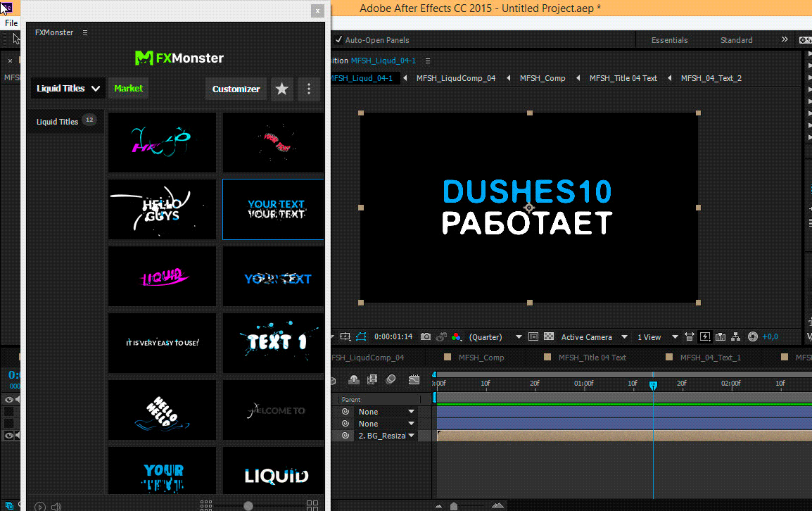This screenshot has height=511, width=812.
Task: Open the 1 View layout dropdown
Action: (657, 337)
